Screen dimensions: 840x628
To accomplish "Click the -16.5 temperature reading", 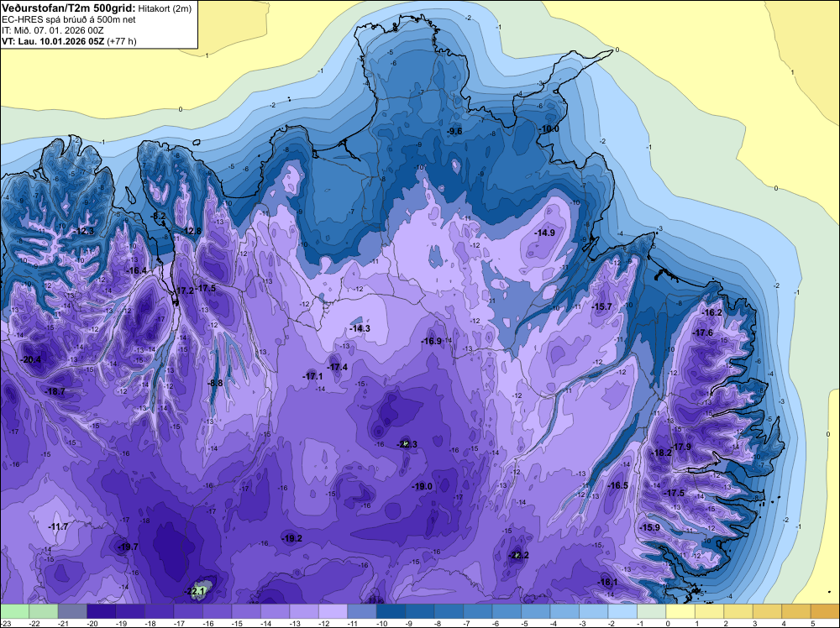I will tap(617, 485).
